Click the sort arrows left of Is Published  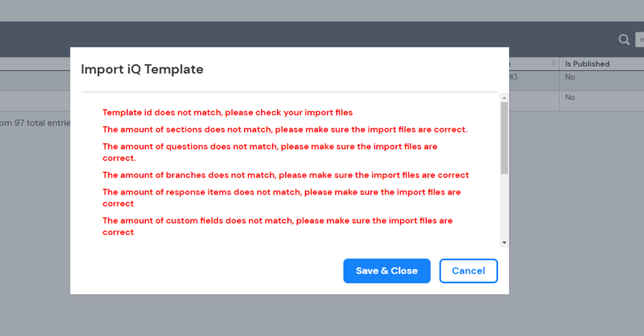(x=554, y=64)
